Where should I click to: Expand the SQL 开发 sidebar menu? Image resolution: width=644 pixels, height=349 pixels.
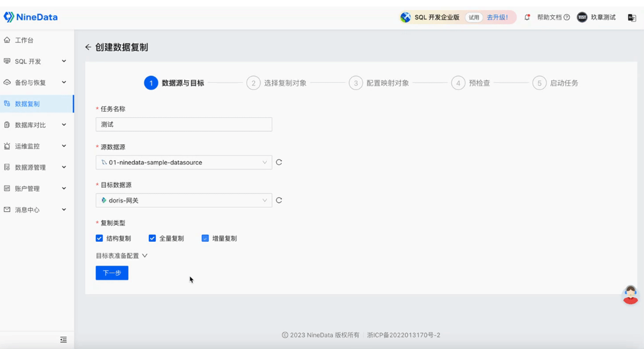click(x=37, y=61)
